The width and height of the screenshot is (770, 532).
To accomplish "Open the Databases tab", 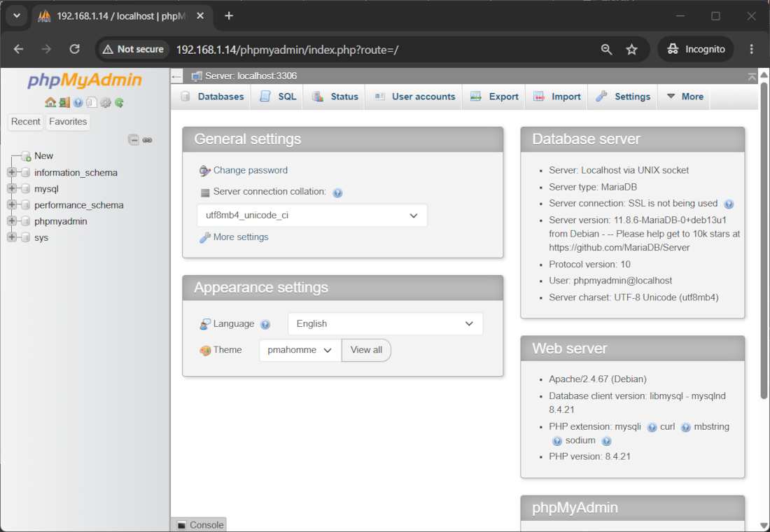I will pyautogui.click(x=211, y=97).
